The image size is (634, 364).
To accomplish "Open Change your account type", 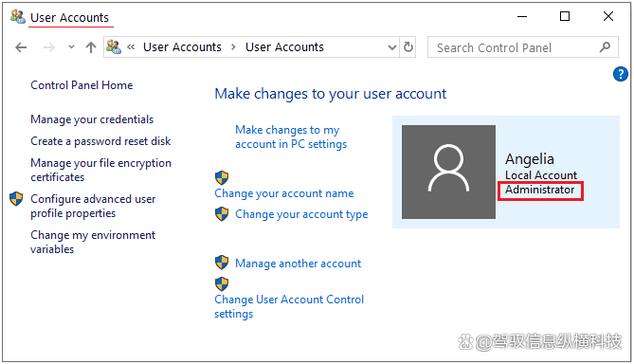I will (302, 214).
